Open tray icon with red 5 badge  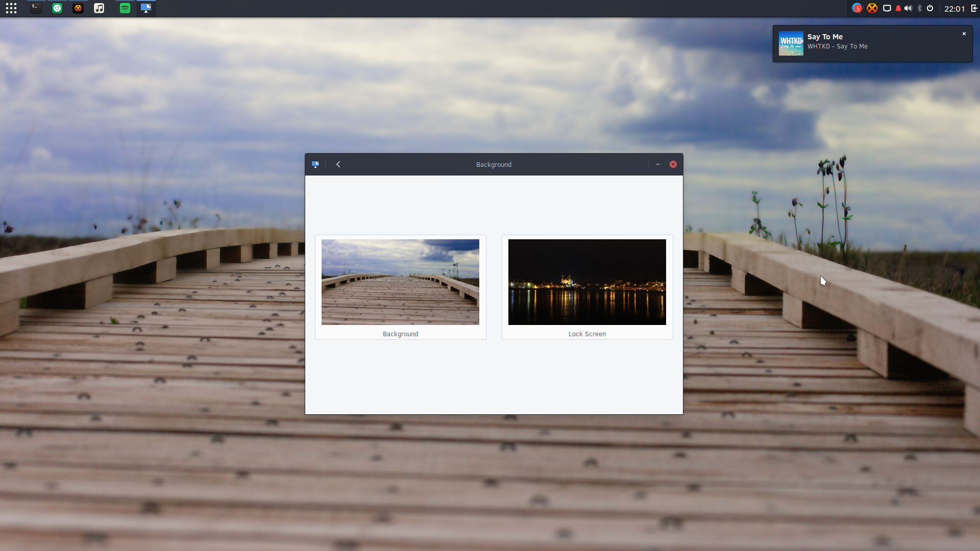tap(857, 8)
